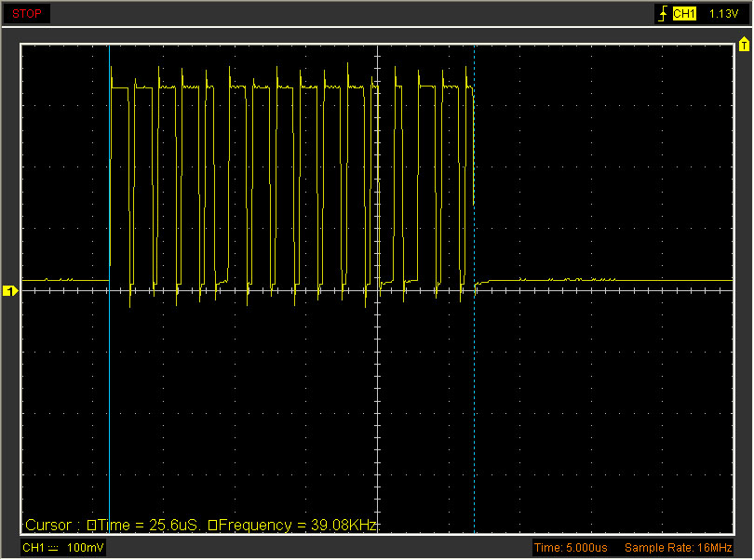Screen dimensions: 754x560
Task: Click the CH1 DC coupling symbol
Action: click(53, 548)
